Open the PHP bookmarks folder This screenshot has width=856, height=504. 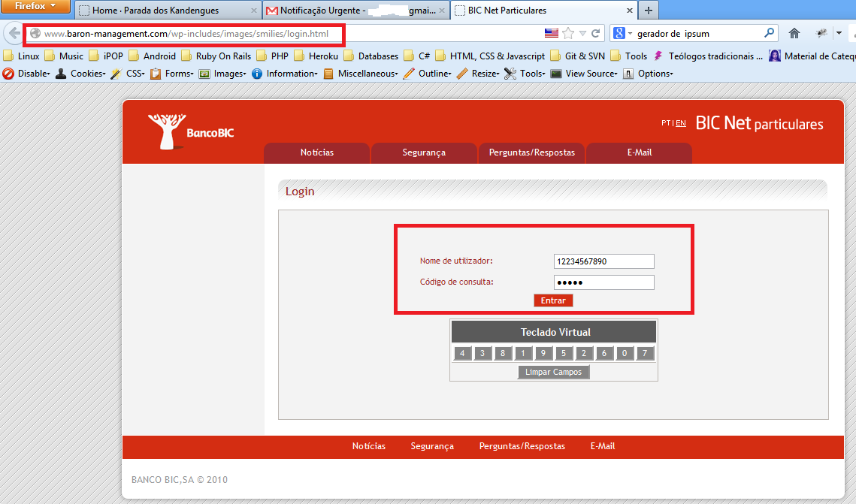[273, 56]
